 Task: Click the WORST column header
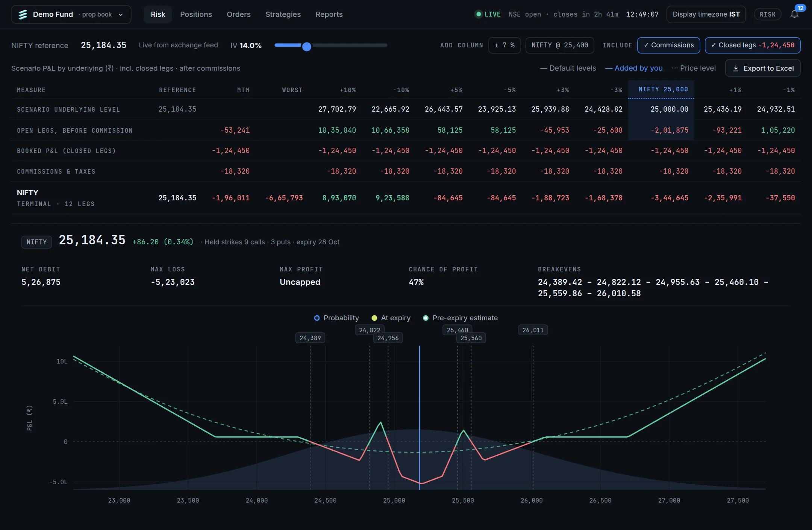pos(292,90)
